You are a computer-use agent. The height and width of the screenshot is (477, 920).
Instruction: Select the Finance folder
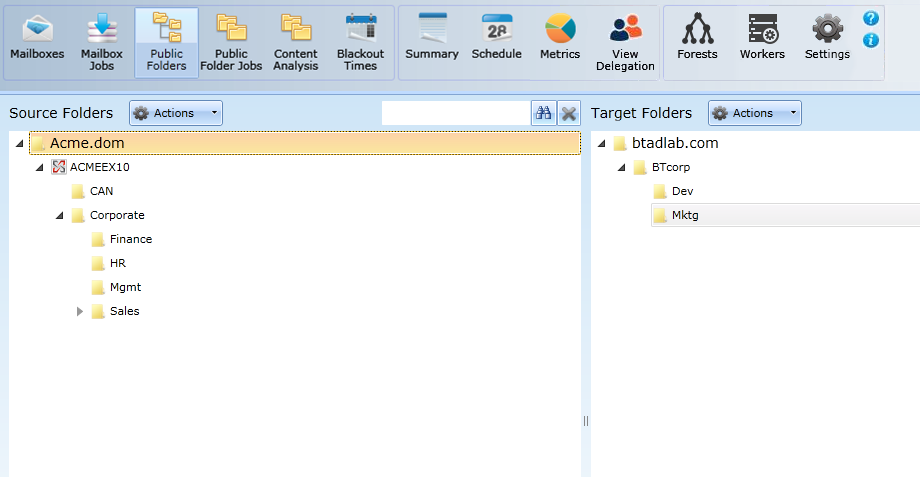130,239
